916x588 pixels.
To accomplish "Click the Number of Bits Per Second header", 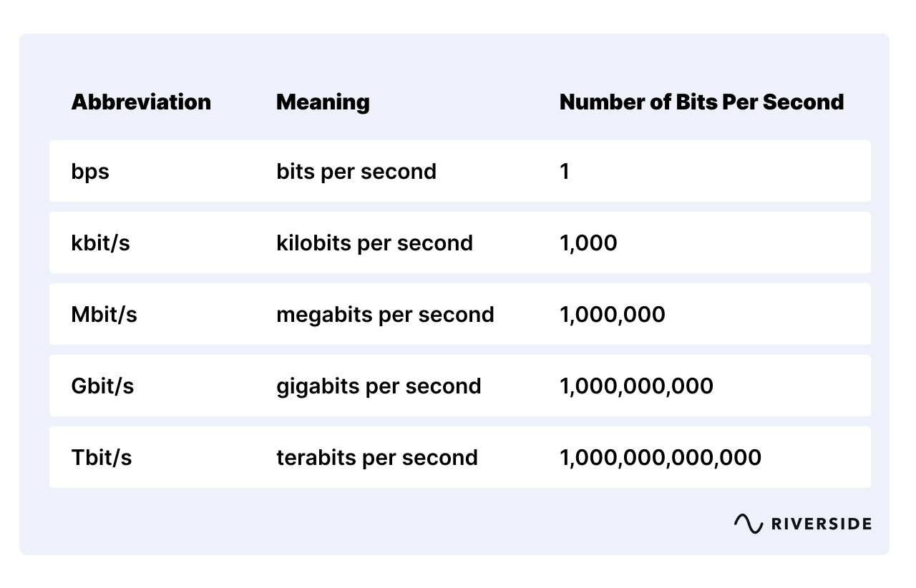I will coord(701,102).
